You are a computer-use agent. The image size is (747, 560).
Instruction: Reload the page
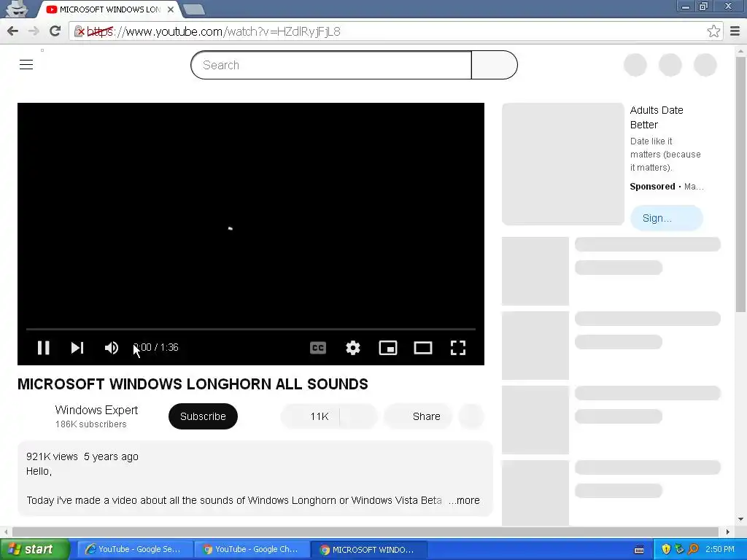tap(55, 31)
